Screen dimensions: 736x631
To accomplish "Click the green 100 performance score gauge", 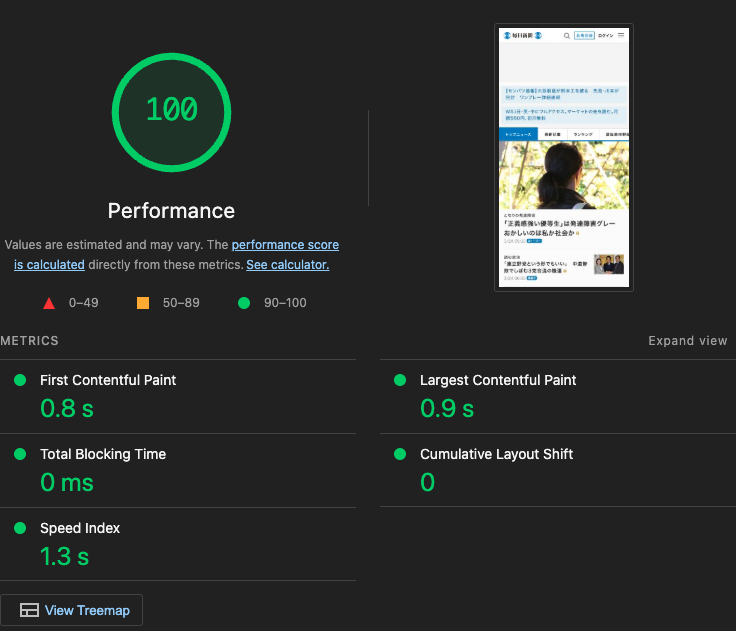I will pos(171,109).
